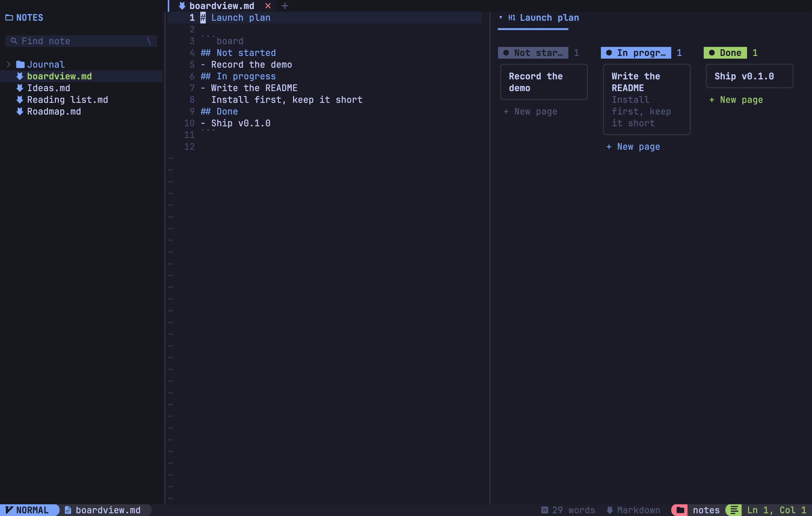
Task: Click the file icon next to boardview.md in status bar
Action: coord(68,510)
